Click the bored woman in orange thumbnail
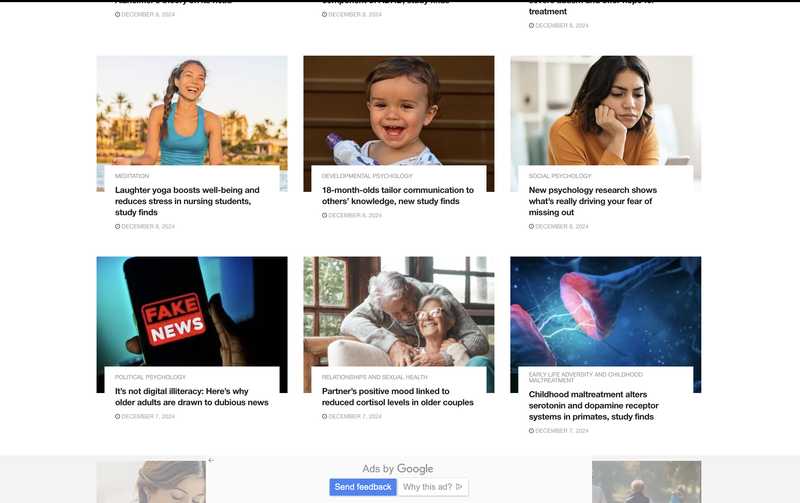800x503 pixels. pos(606,110)
